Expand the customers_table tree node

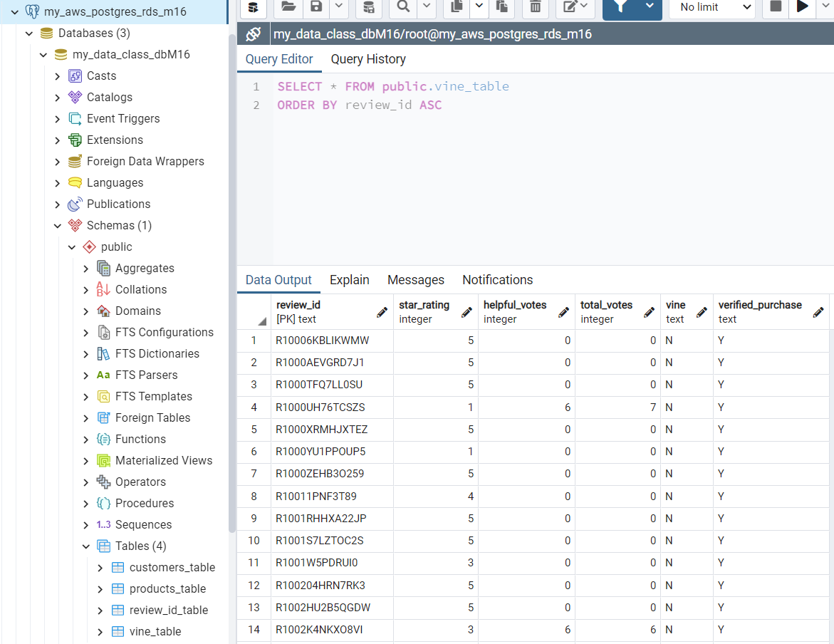pyautogui.click(x=100, y=568)
